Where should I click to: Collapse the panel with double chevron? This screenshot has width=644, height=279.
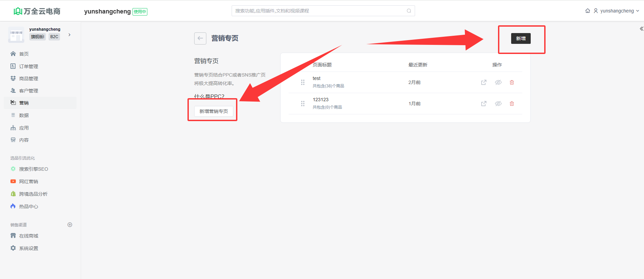pos(641,29)
